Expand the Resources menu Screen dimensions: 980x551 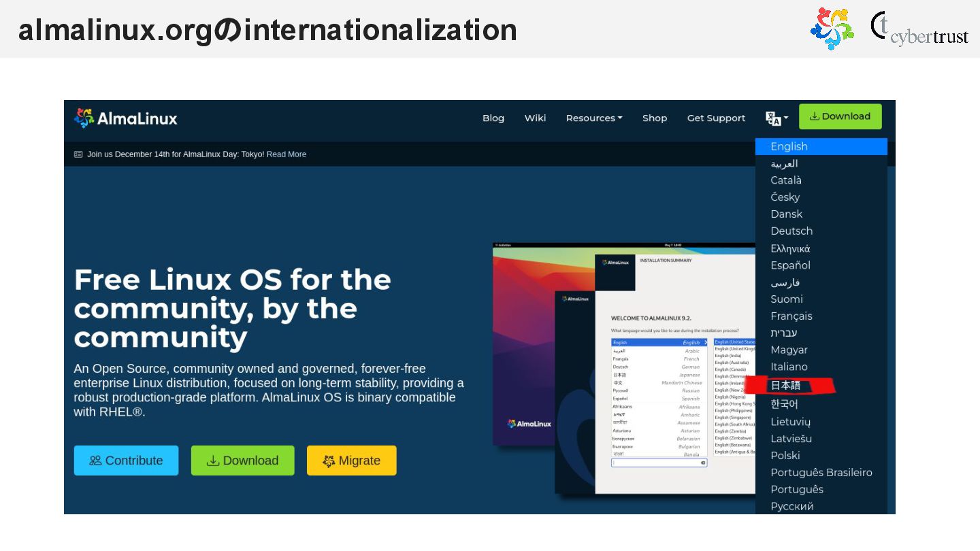[594, 118]
